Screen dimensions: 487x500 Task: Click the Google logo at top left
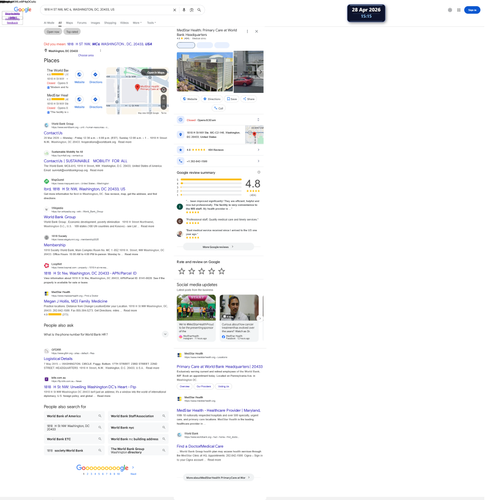(x=23, y=9)
